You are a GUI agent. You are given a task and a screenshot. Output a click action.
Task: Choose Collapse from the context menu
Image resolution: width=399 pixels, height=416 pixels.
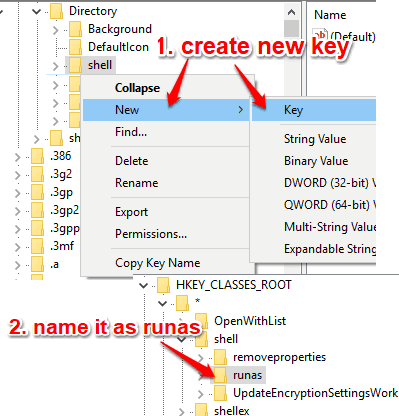[166, 88]
